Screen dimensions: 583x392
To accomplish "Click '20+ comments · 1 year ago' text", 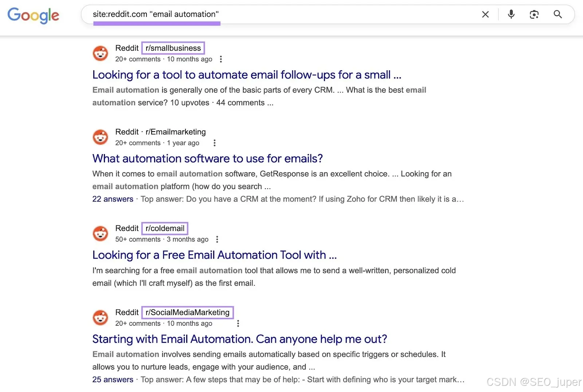I will [x=157, y=143].
